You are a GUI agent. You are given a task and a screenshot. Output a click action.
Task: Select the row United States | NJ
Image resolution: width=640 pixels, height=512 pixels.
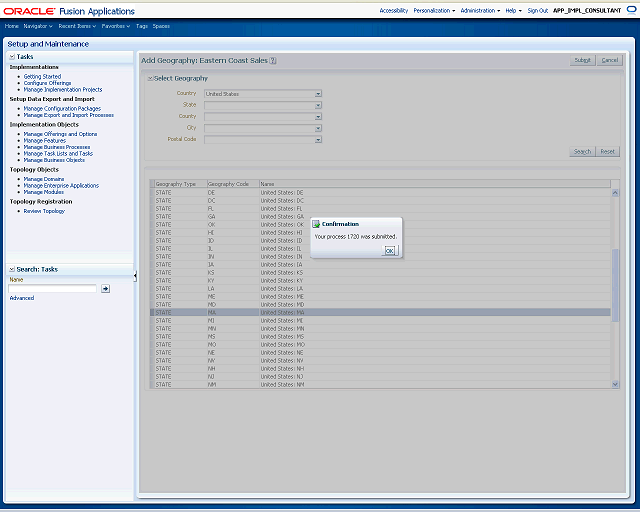point(380,377)
